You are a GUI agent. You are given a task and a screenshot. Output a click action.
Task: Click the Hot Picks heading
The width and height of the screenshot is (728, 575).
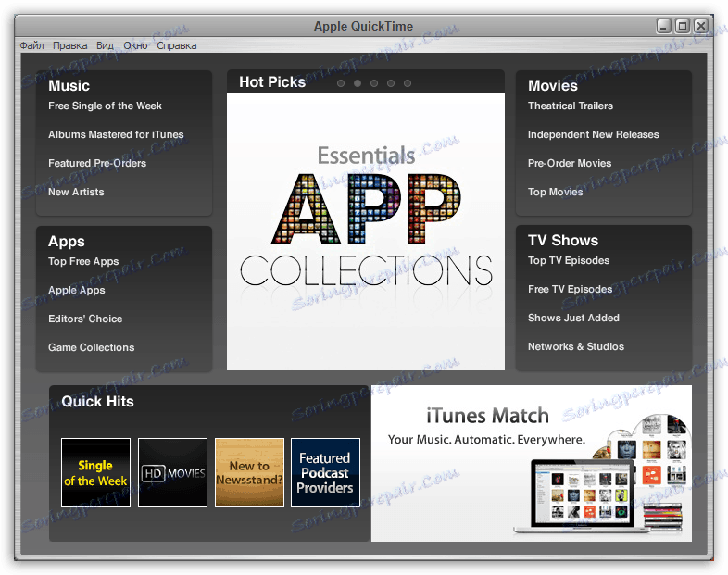click(272, 82)
